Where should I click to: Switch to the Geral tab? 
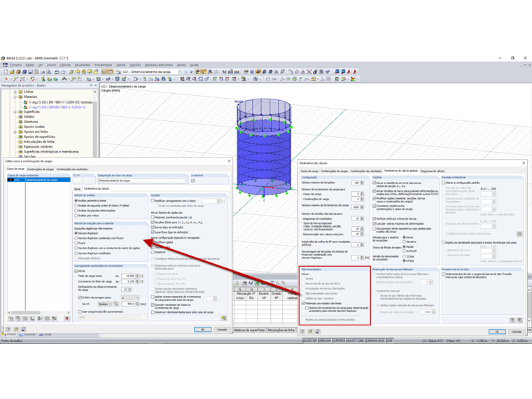[78, 188]
